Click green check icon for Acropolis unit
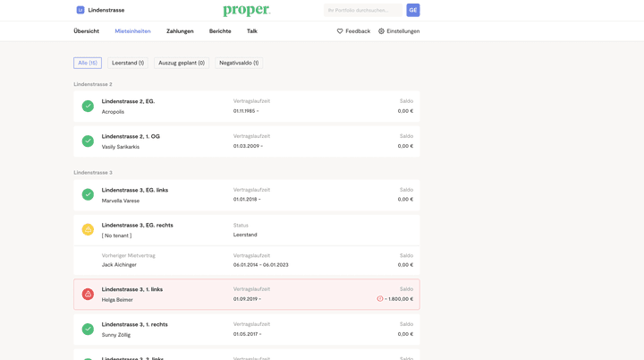Viewport: 644px width, 360px height. (88, 106)
